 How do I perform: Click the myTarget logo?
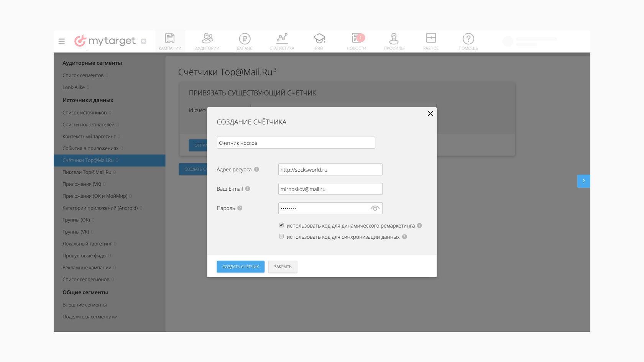105,41
